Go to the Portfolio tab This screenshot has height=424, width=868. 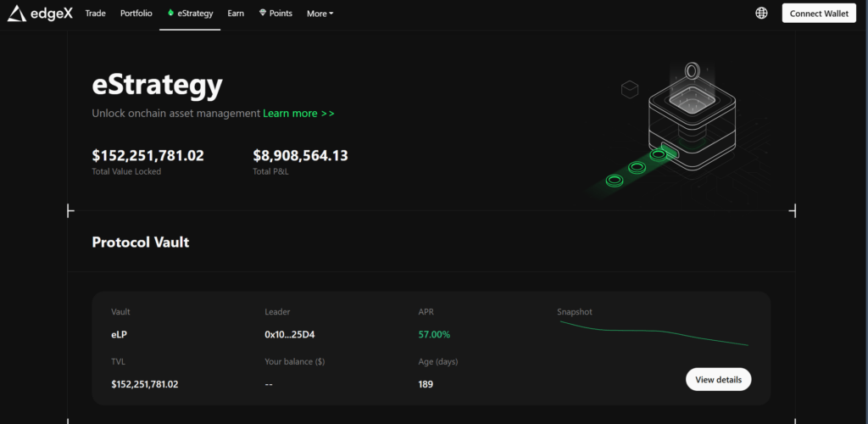136,14
